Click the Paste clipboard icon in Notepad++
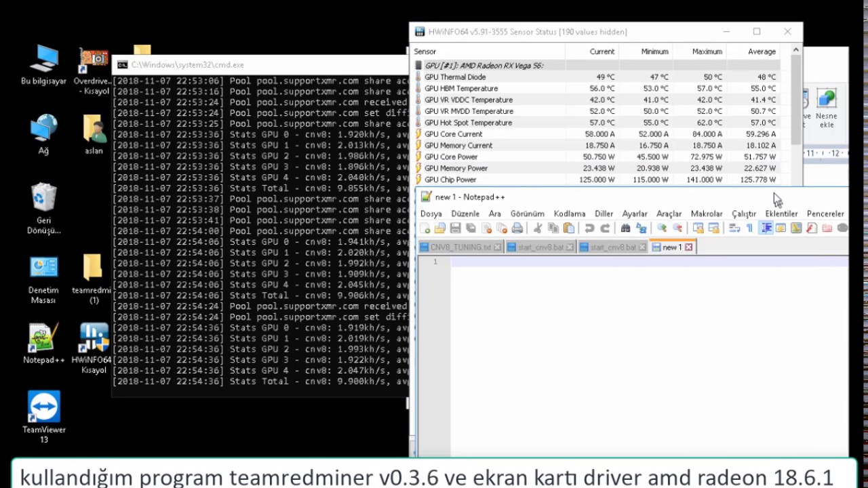The width and height of the screenshot is (868, 488). (x=569, y=228)
